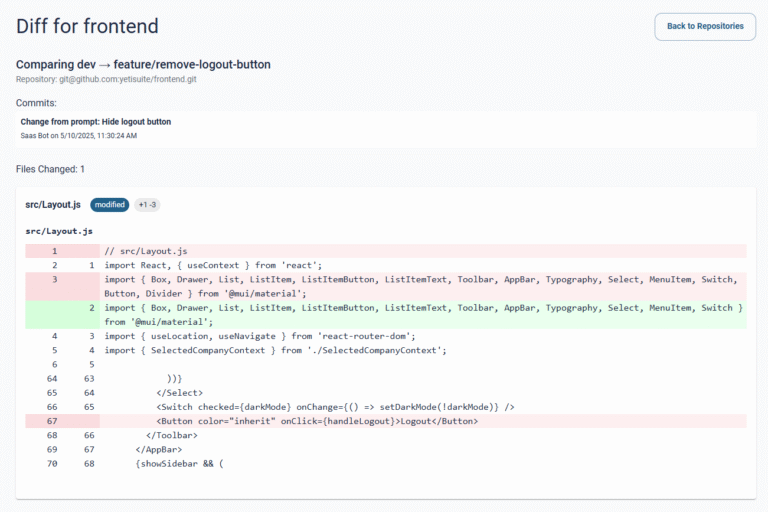The image size is (768, 512).
Task: Click the '+1 -3' change count badge
Action: click(x=147, y=205)
